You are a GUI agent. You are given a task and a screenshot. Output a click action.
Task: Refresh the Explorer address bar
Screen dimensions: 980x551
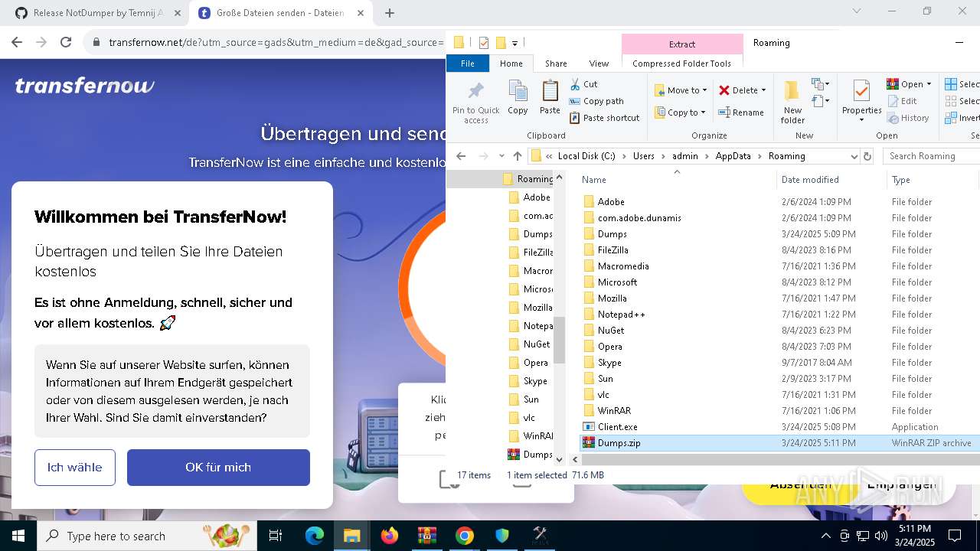point(867,156)
